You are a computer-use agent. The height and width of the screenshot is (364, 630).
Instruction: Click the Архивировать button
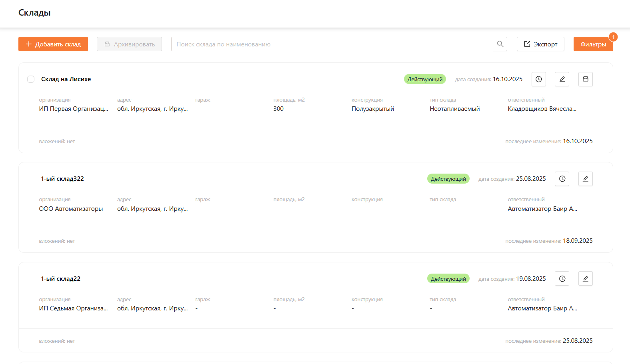pyautogui.click(x=129, y=44)
